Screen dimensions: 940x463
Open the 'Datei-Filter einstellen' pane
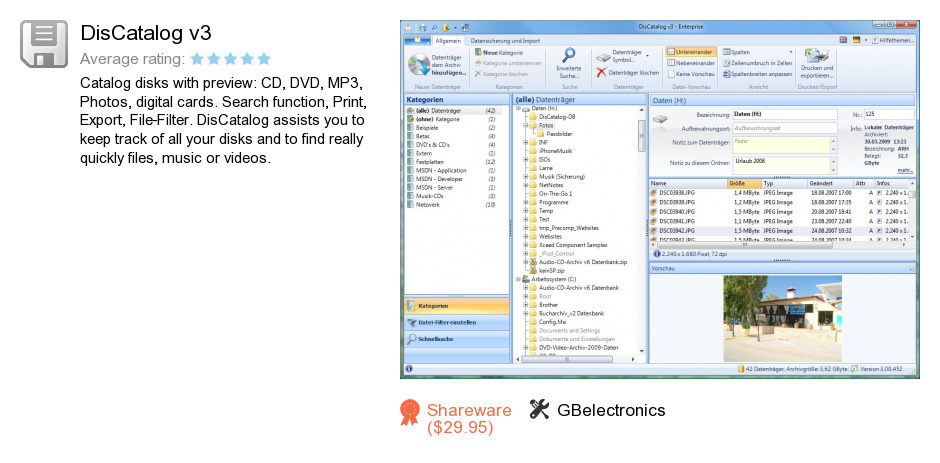[457, 323]
